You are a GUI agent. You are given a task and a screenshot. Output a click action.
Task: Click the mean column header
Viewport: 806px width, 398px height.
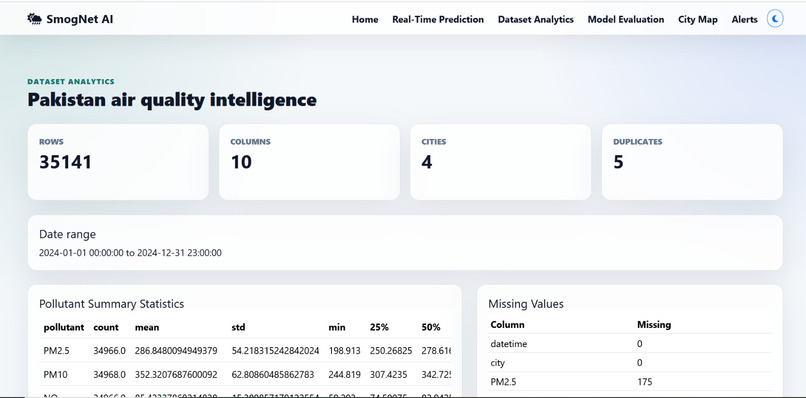[147, 328]
